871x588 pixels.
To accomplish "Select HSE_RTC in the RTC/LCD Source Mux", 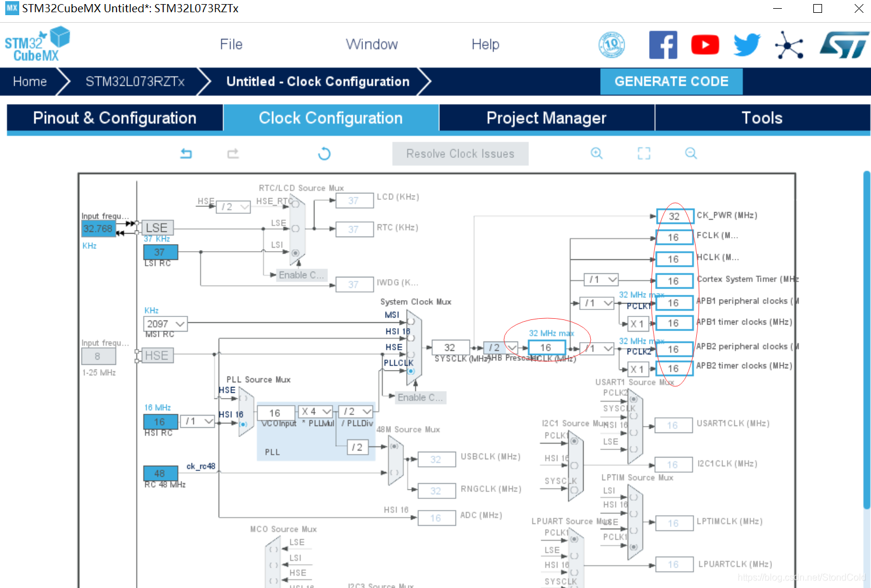I will [x=295, y=204].
